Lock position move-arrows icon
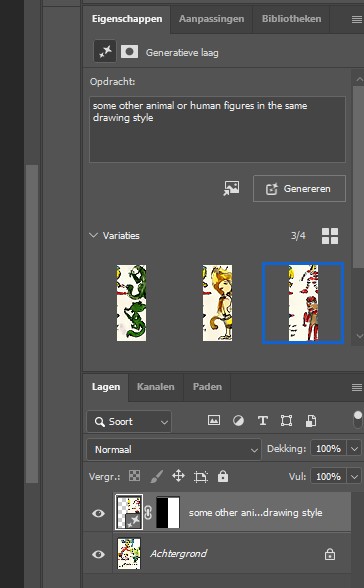Viewport: 364px width, 588px height. click(178, 476)
